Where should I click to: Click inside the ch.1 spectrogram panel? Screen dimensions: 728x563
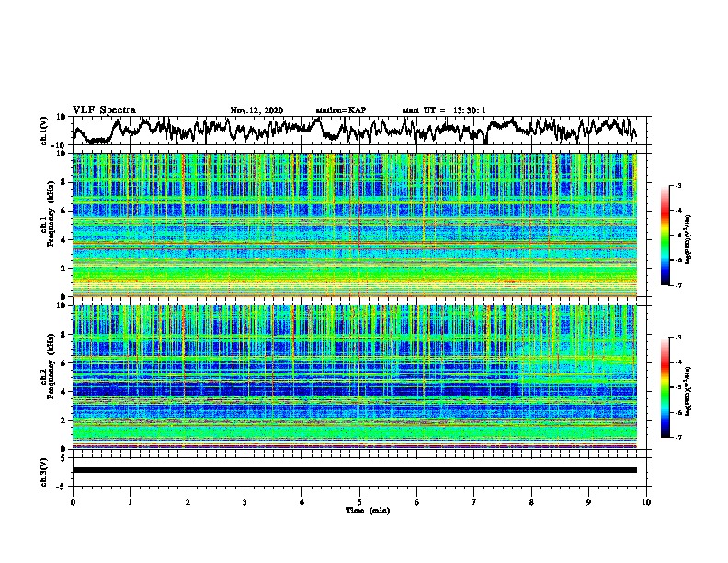point(355,224)
